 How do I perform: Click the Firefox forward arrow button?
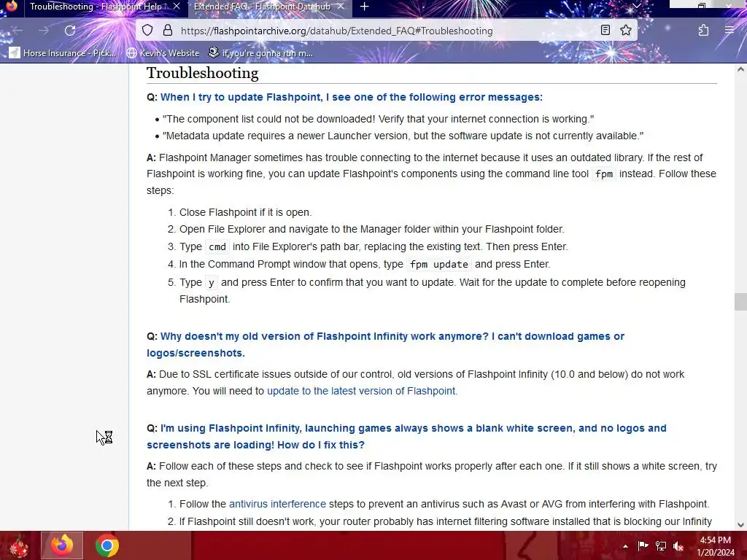44,31
